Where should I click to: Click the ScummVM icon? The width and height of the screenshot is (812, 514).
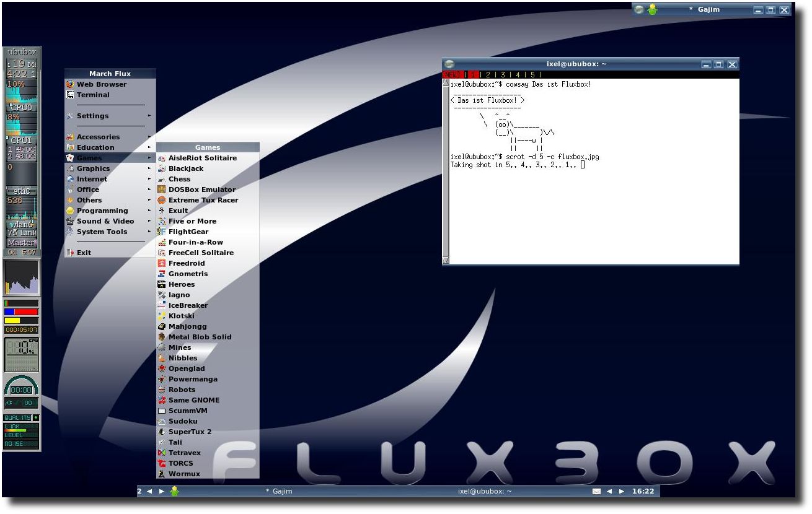point(162,411)
